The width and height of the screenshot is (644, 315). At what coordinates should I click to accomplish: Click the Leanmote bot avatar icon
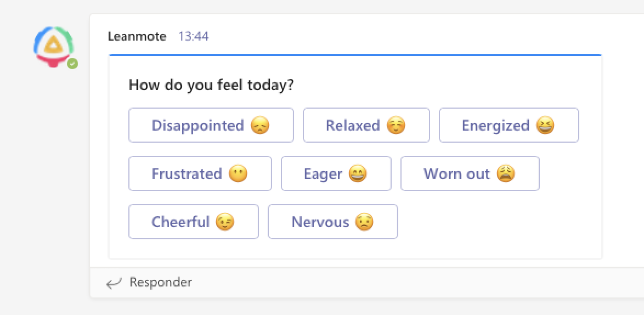point(53,46)
